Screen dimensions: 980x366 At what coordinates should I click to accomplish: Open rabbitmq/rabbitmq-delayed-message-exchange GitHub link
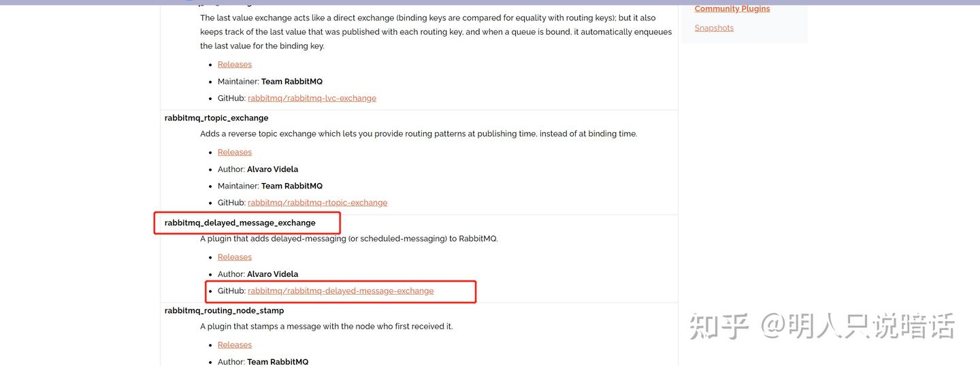(340, 291)
